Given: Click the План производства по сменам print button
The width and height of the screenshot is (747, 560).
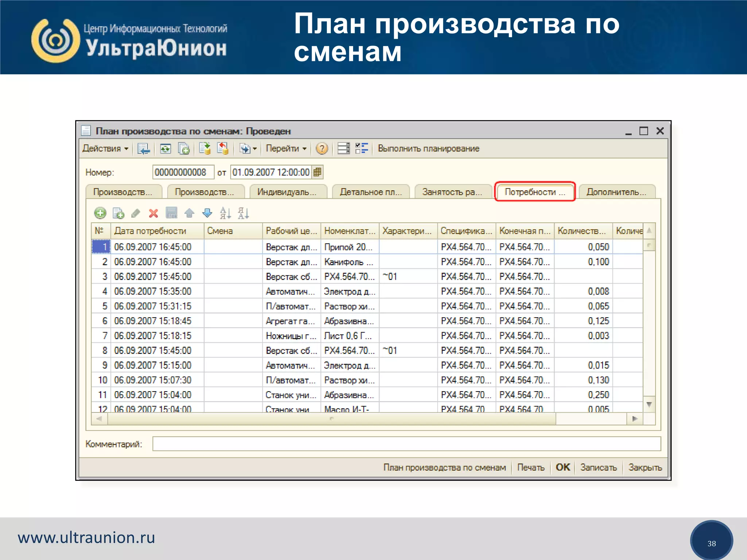Looking at the screenshot, I should pyautogui.click(x=444, y=467).
